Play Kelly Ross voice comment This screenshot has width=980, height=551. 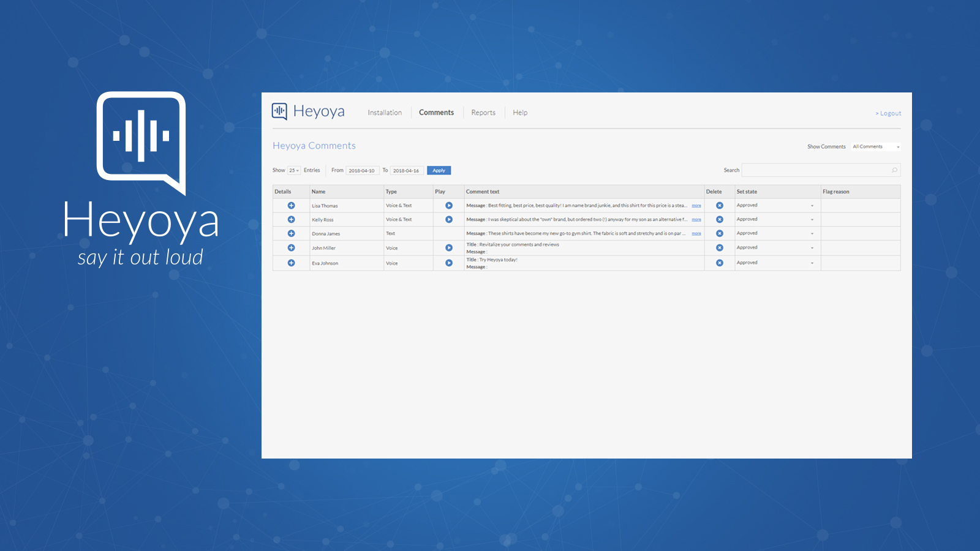pos(449,219)
